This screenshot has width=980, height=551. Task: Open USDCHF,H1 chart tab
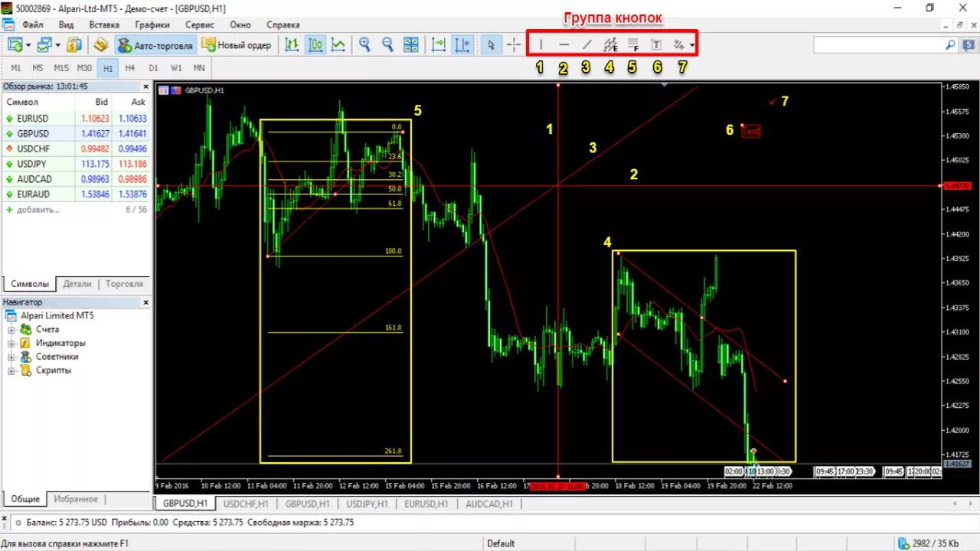(x=246, y=504)
